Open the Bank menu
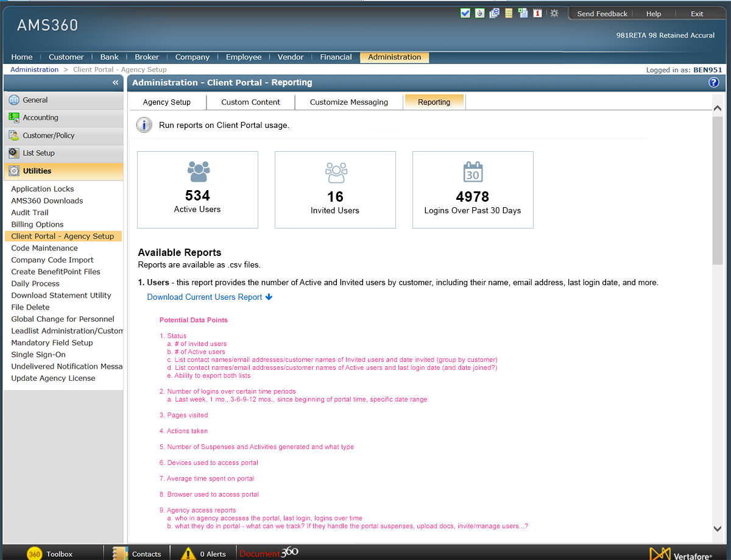Viewport: 731px width, 560px height. pyautogui.click(x=110, y=57)
